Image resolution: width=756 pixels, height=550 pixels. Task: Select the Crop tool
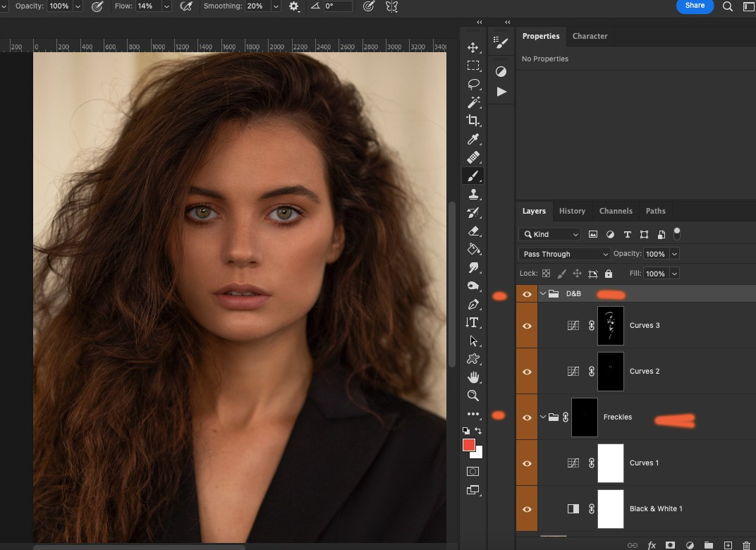473,121
